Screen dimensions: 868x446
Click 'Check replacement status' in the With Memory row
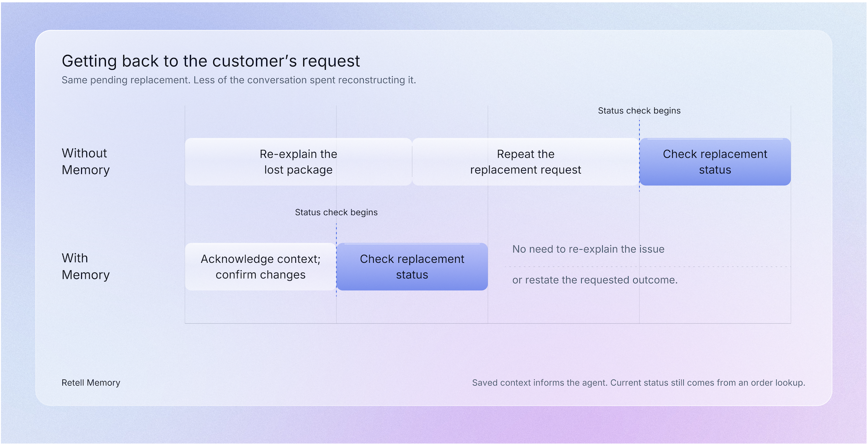tap(412, 267)
